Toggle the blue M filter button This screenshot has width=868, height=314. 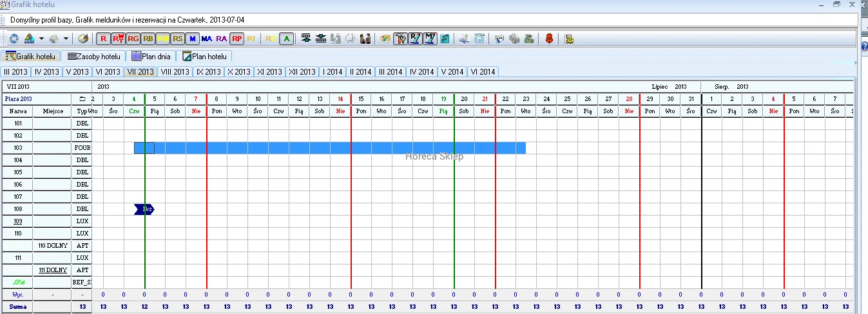pyautogui.click(x=192, y=39)
